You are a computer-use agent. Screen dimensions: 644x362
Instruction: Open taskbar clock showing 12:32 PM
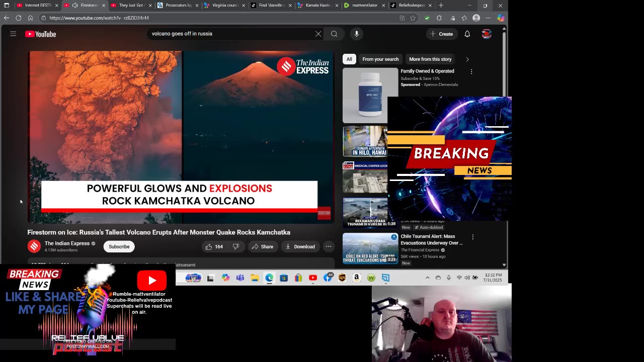click(493, 278)
